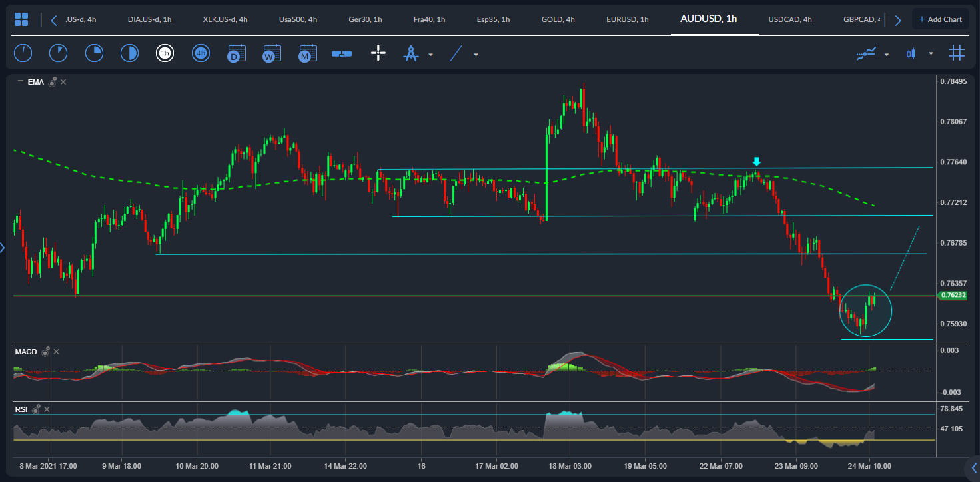Click the candlestick chart type icon
This screenshot has height=482, width=980.
(911, 53)
